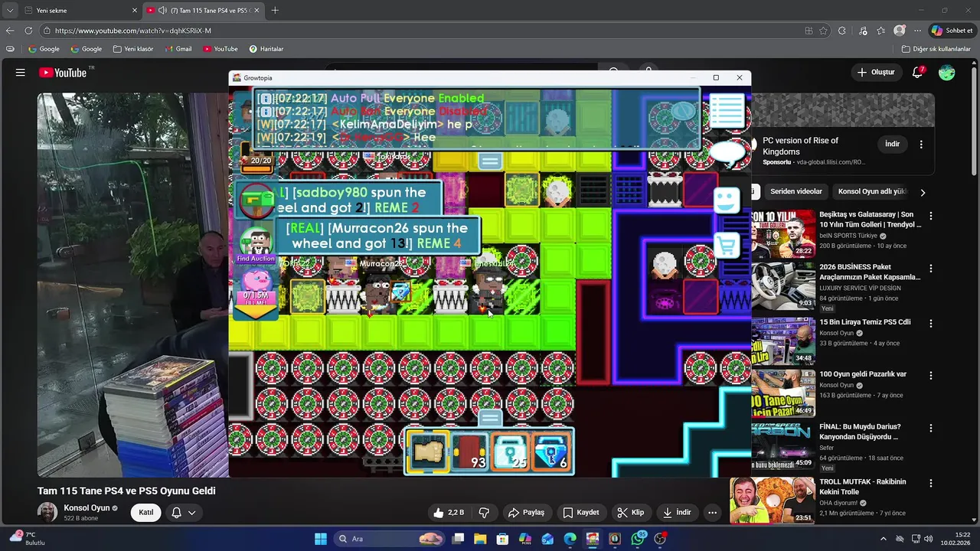Open options for the 15 Bin Liraya video
The height and width of the screenshot is (551, 980).
pyautogui.click(x=931, y=324)
